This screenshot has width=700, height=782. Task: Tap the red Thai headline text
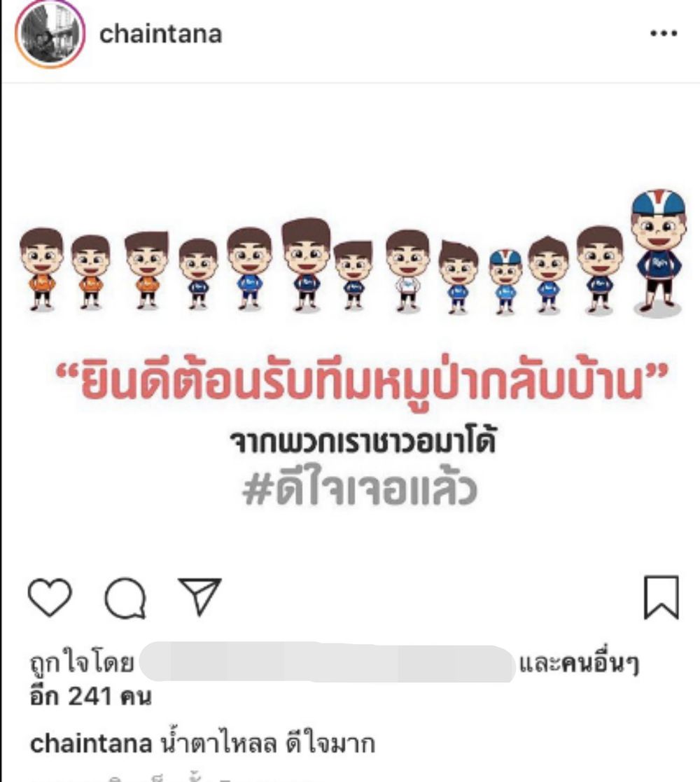[360, 382]
